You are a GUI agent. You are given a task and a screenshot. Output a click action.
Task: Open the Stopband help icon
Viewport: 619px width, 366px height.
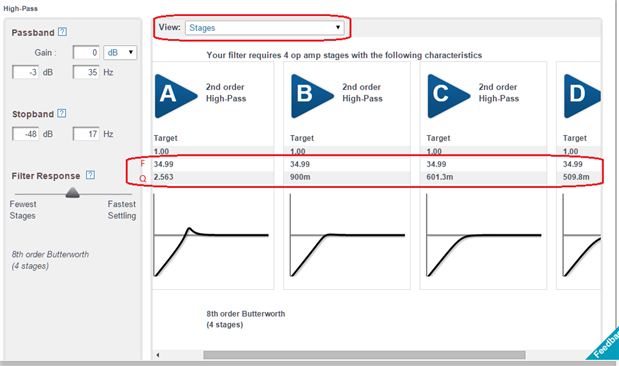click(62, 114)
